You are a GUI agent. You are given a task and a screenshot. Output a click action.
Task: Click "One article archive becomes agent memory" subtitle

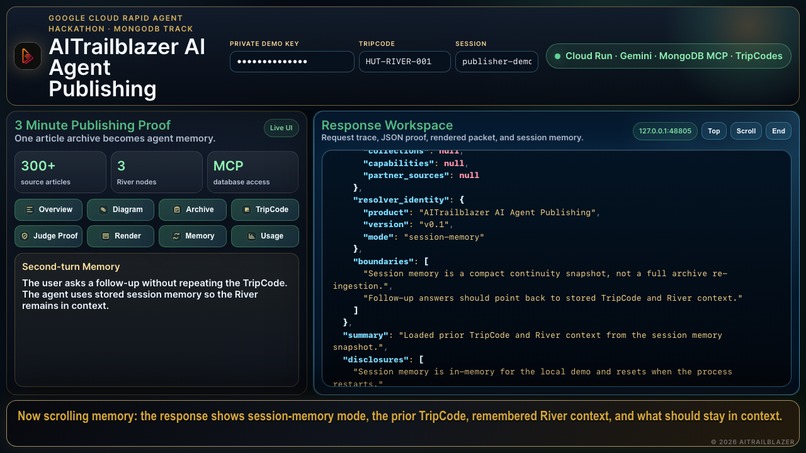[x=115, y=138]
